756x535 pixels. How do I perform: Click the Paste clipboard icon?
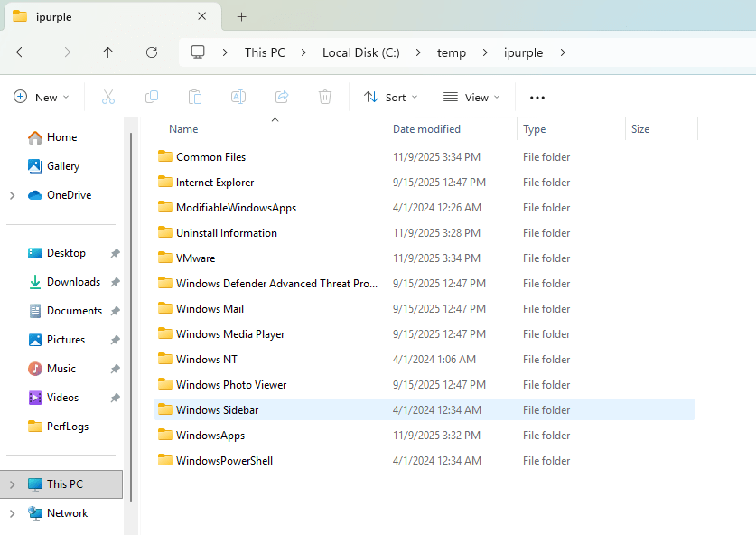tap(195, 98)
